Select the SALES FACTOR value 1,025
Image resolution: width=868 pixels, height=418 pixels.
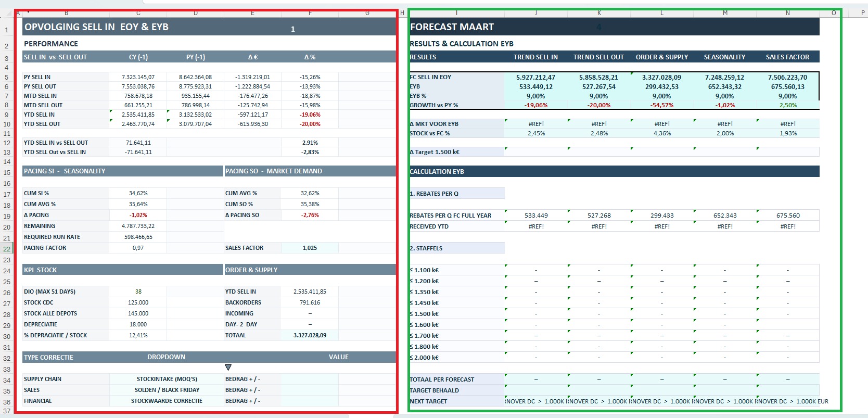point(310,248)
